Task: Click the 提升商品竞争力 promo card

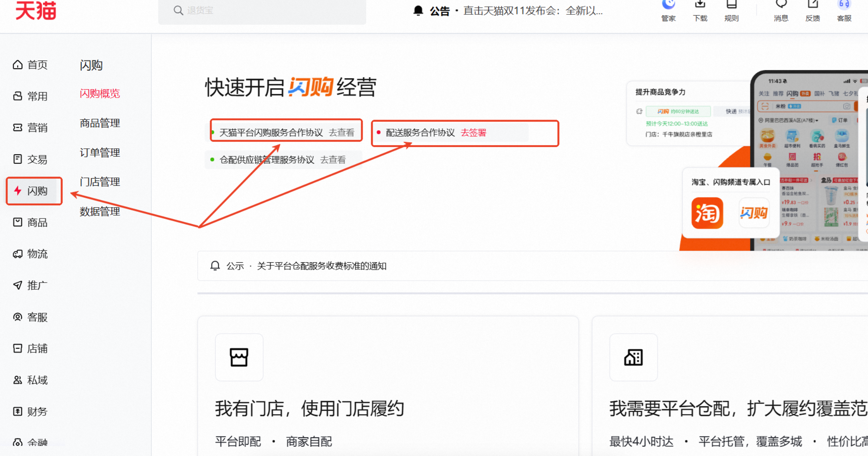Action: point(688,114)
